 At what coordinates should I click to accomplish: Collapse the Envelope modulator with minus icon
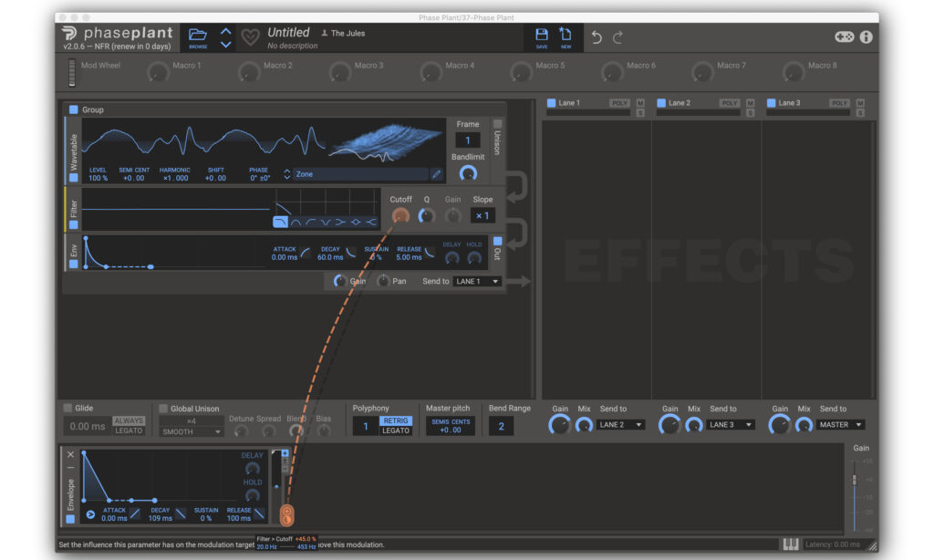[x=70, y=468]
